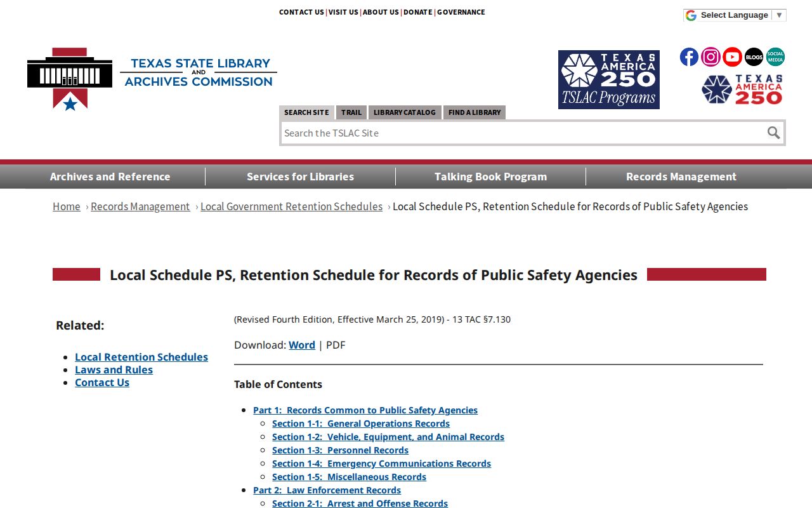Open Local Government Retention Schedules breadcrumb

(x=292, y=206)
